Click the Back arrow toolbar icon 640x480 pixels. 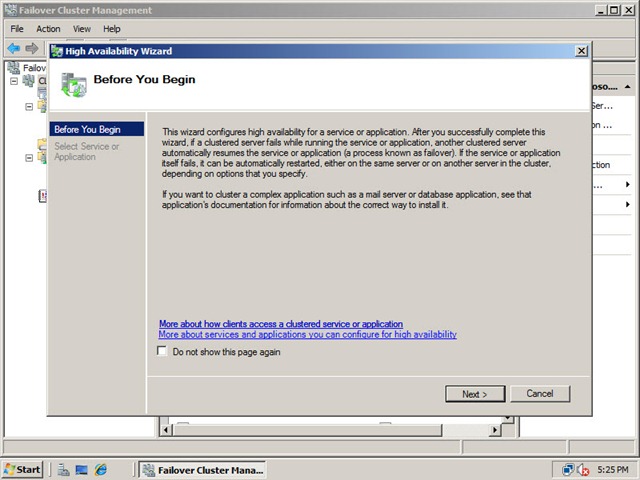point(13,48)
